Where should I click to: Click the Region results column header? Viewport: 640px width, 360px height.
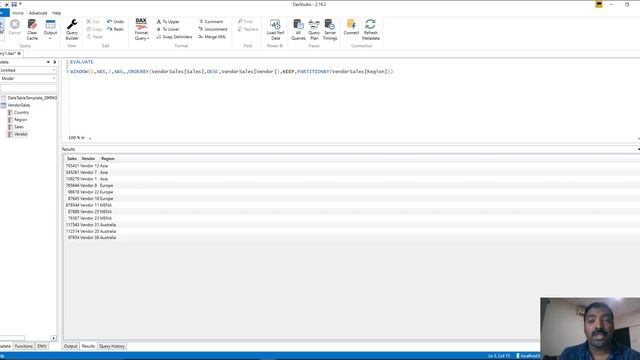tap(108, 158)
